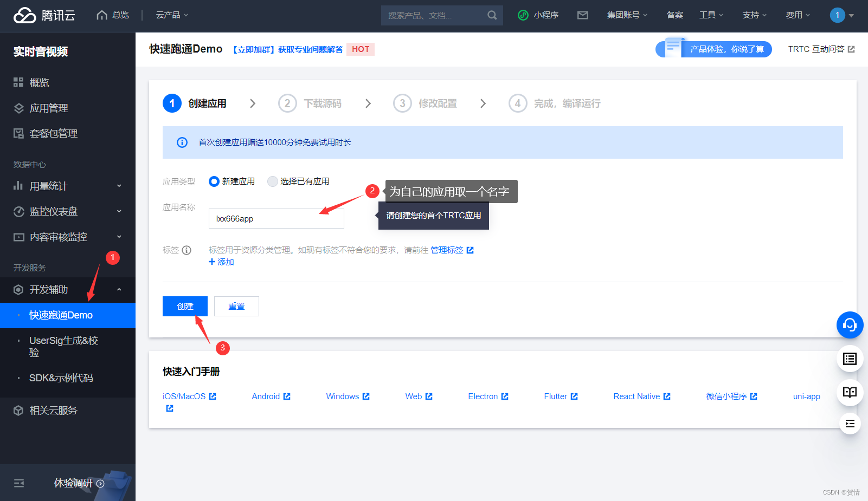Open the 立即加群 获取专业问题解答 link
This screenshot has height=501, width=868.
[288, 49]
